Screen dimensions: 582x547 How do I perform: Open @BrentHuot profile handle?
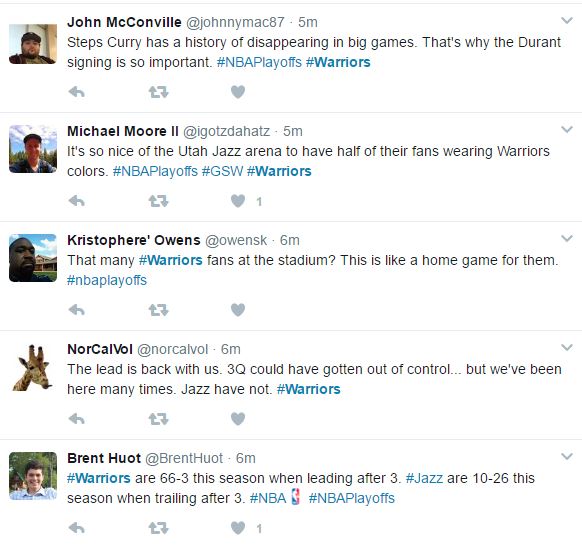(184, 458)
